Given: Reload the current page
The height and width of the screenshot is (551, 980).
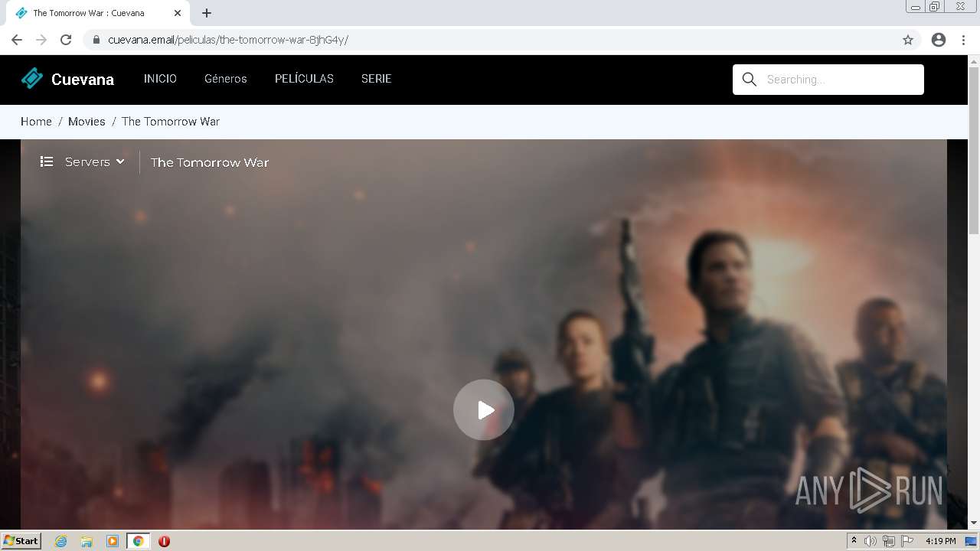Looking at the screenshot, I should pyautogui.click(x=66, y=40).
